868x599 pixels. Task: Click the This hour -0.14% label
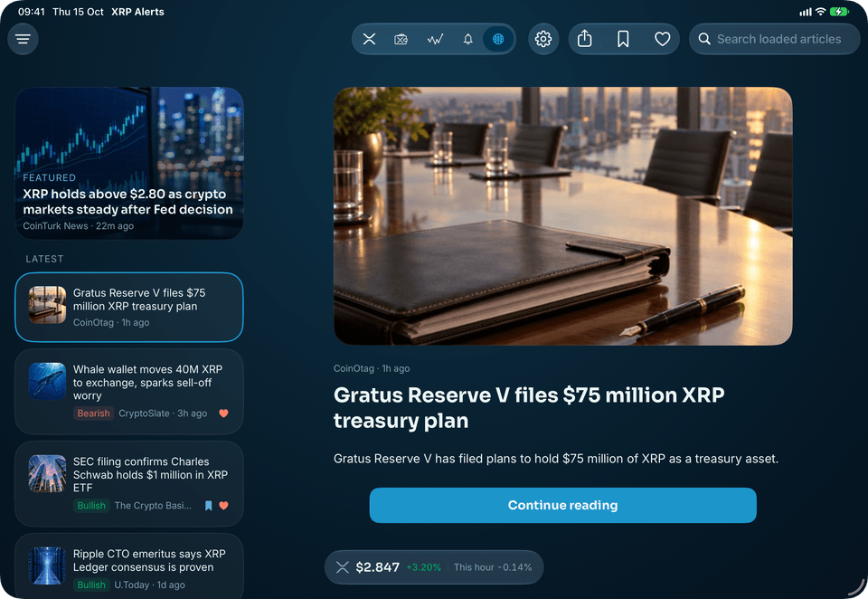pyautogui.click(x=493, y=567)
